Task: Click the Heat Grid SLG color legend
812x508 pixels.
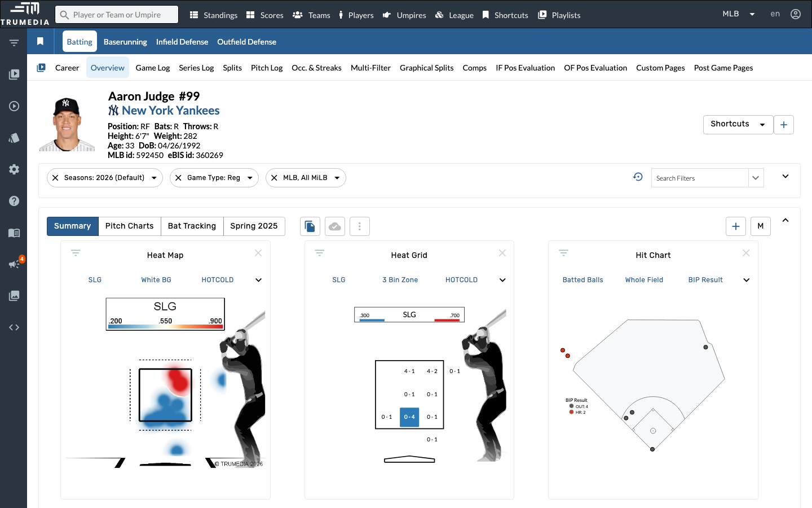Action: pyautogui.click(x=409, y=315)
